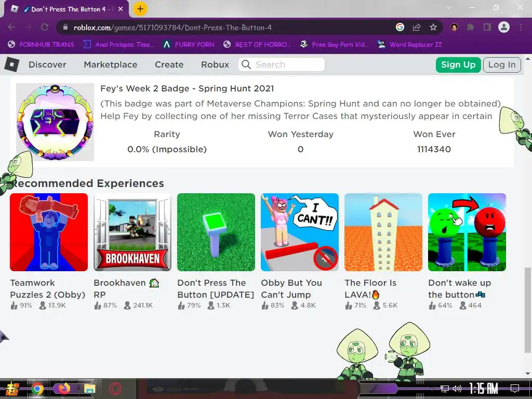Viewport: 532px width, 399px height.
Task: Click the avatar extension icon in toolbar
Action: click(454, 27)
